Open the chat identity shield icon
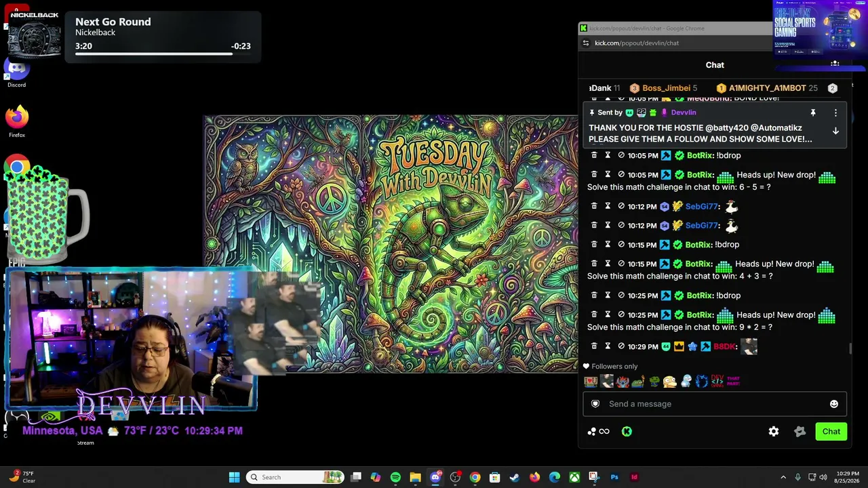This screenshot has width=868, height=488. point(595,404)
